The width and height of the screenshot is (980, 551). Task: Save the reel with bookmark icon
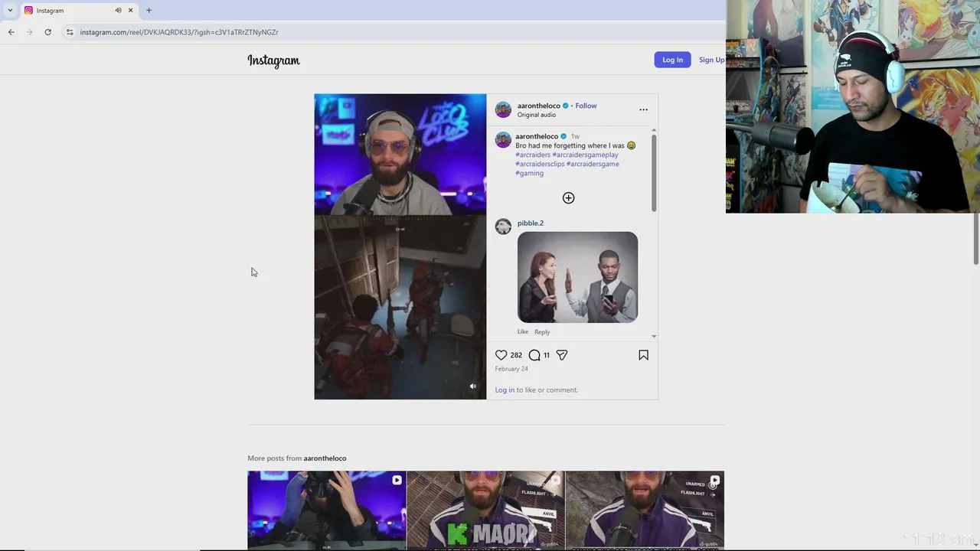tap(643, 355)
